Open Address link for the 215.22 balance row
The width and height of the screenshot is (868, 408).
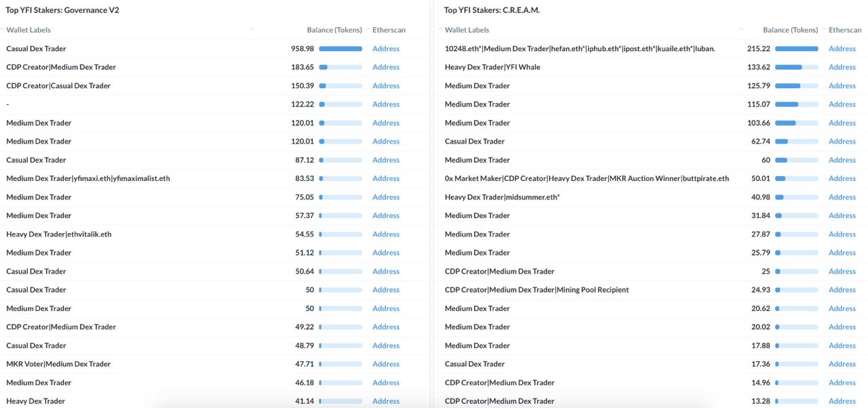(842, 49)
